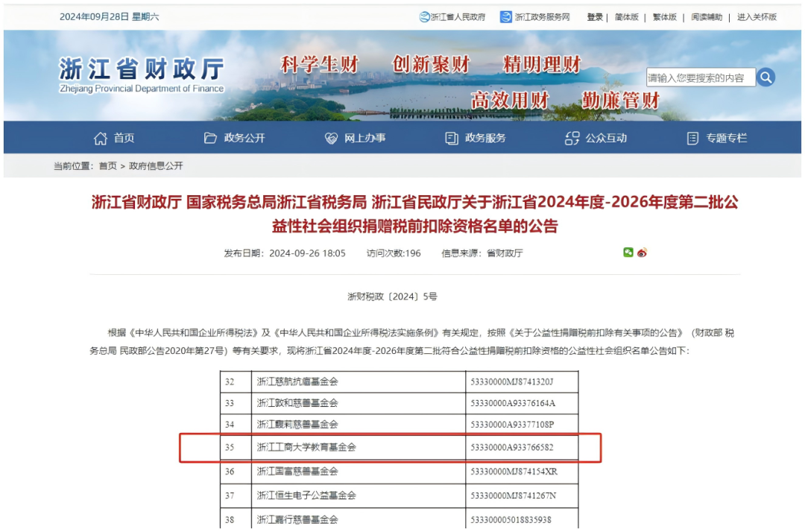Select row 浙江敦和慈善基金会

400,403
